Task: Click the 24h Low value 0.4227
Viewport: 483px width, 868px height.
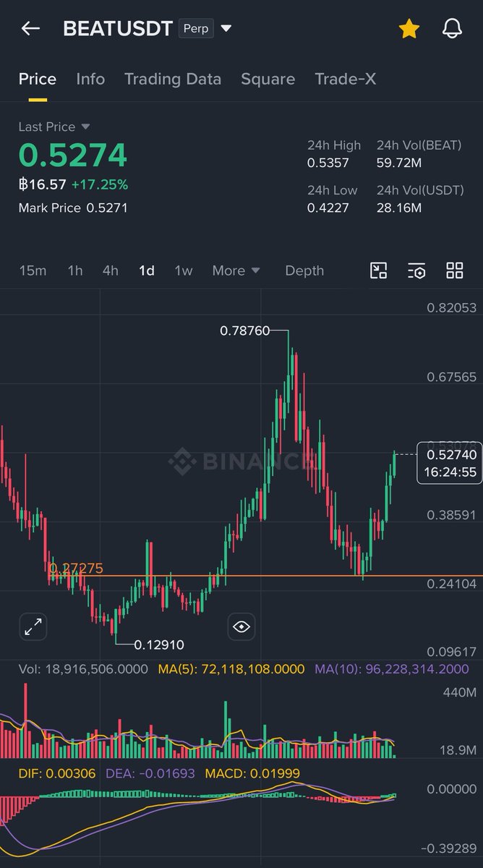Action: (x=328, y=208)
